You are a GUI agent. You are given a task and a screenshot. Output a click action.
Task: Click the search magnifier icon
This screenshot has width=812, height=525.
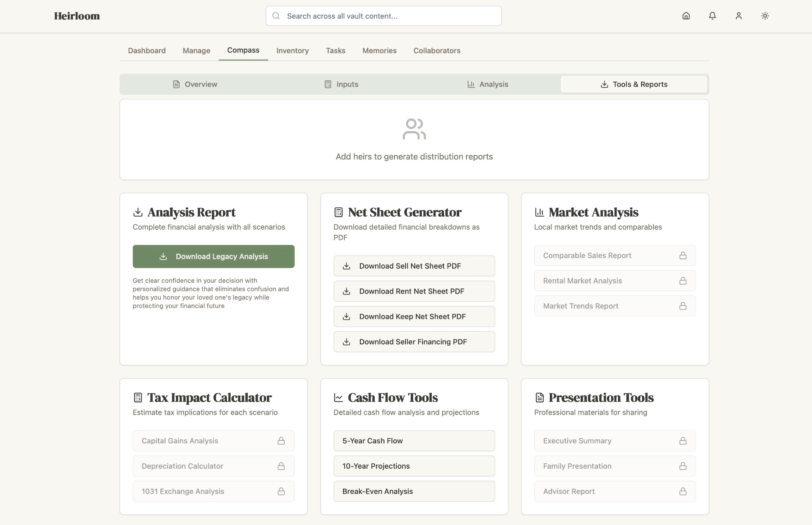(x=276, y=16)
